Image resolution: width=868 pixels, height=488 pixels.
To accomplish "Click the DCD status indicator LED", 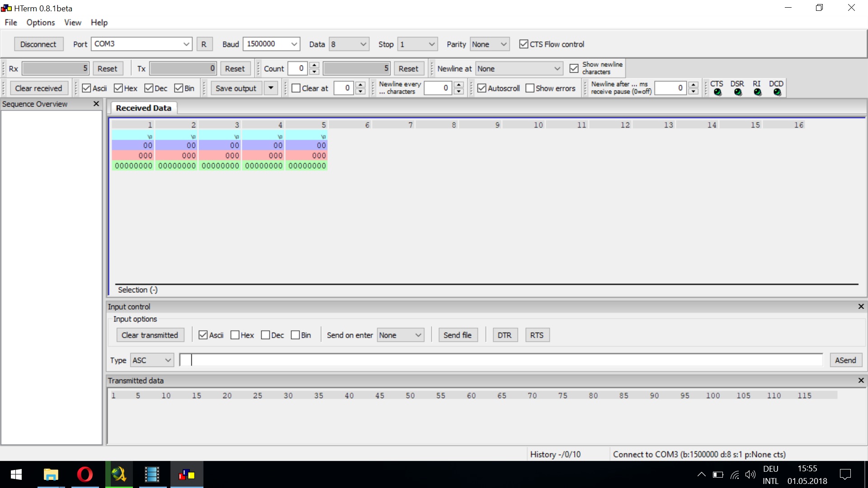I will click(777, 92).
